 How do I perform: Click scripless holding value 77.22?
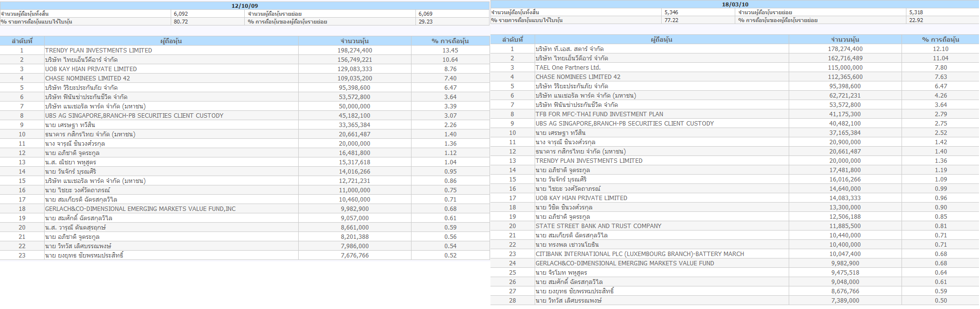coord(671,20)
